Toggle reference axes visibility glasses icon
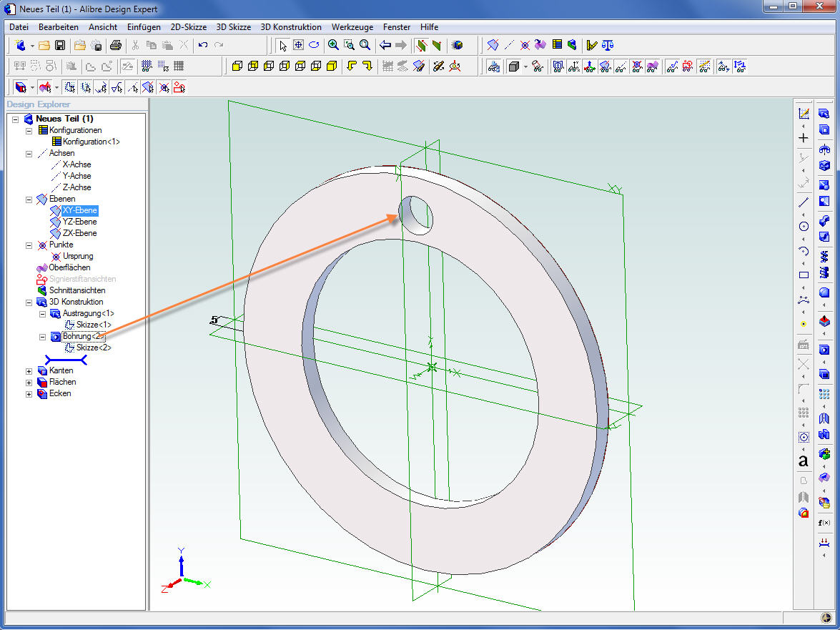 [621, 67]
